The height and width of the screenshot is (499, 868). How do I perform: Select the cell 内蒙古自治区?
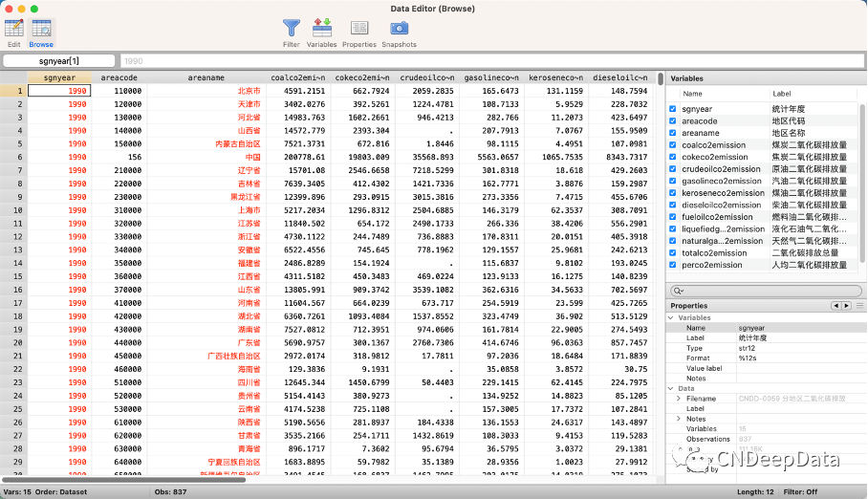[206, 144]
